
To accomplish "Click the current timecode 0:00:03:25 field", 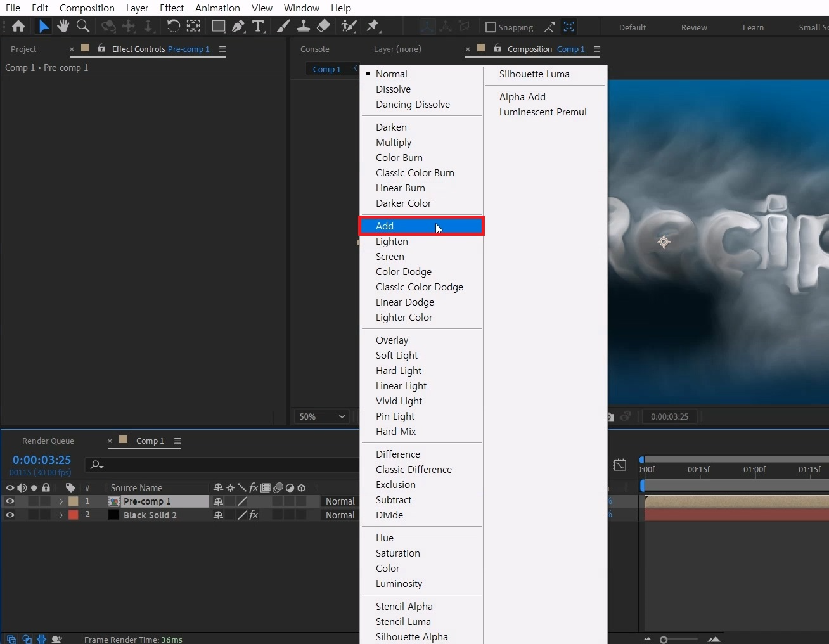I will coord(42,460).
